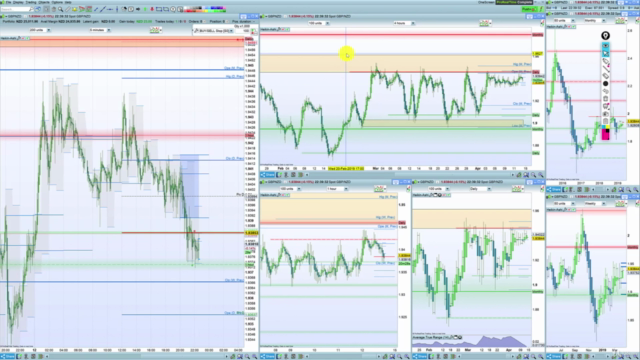The width and height of the screenshot is (640, 360).
Task: Select the vertical line drawing tool
Action: pos(117,9)
